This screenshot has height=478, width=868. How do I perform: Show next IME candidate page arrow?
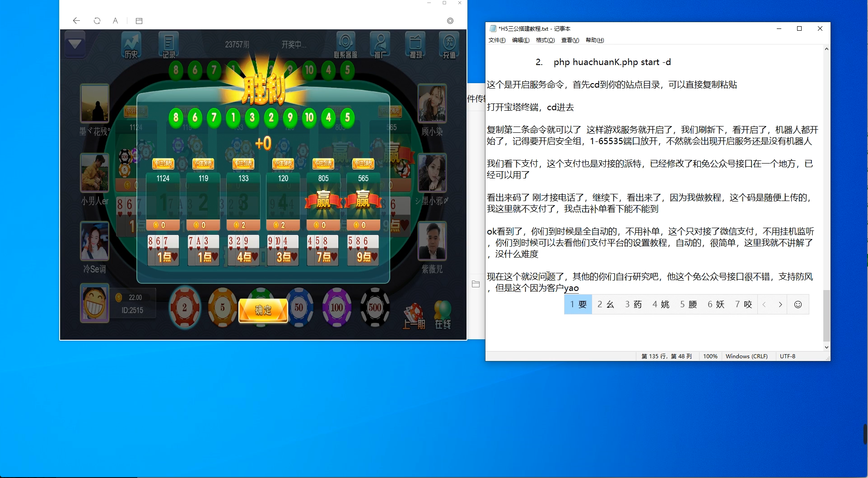780,305
